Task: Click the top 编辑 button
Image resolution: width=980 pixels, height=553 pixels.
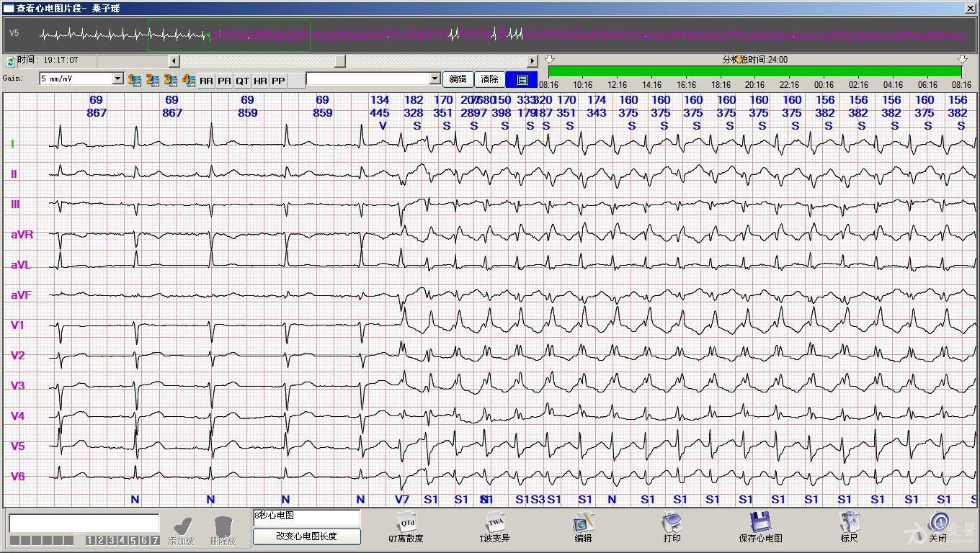Action: (x=458, y=79)
